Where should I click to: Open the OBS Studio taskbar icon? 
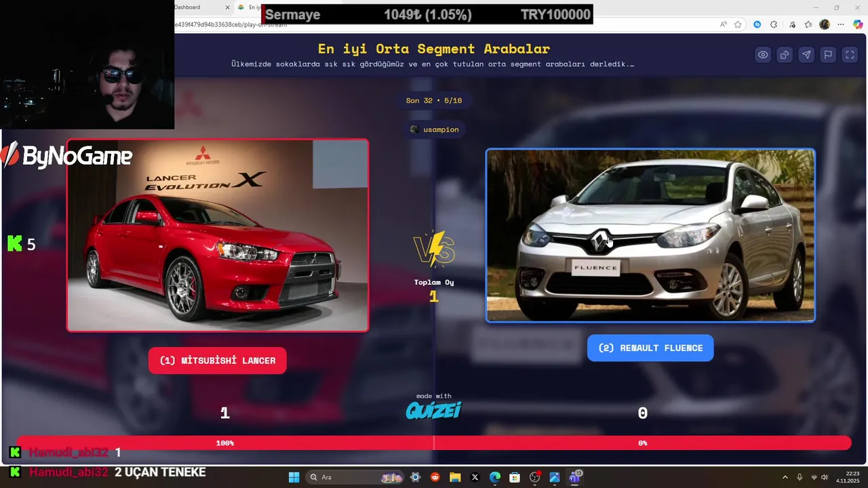535,477
